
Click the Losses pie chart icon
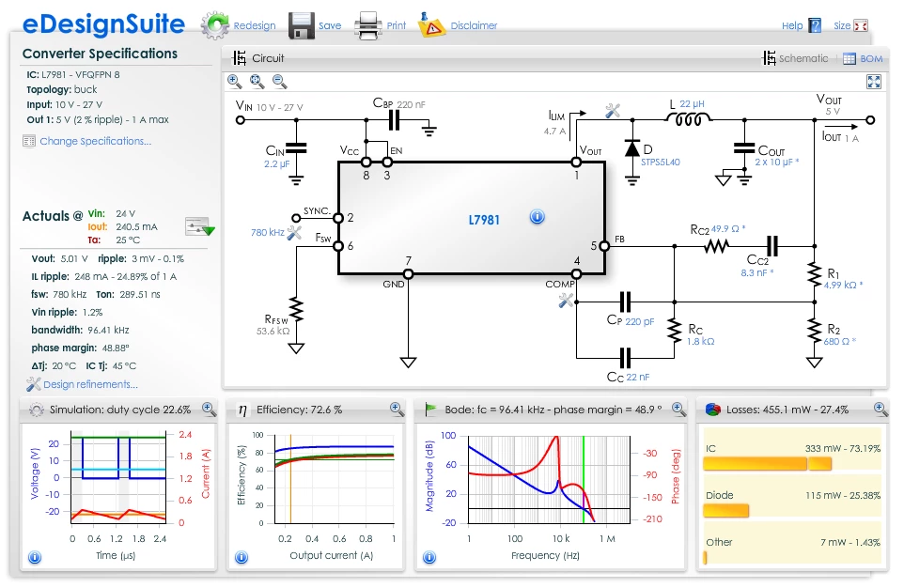click(x=713, y=410)
